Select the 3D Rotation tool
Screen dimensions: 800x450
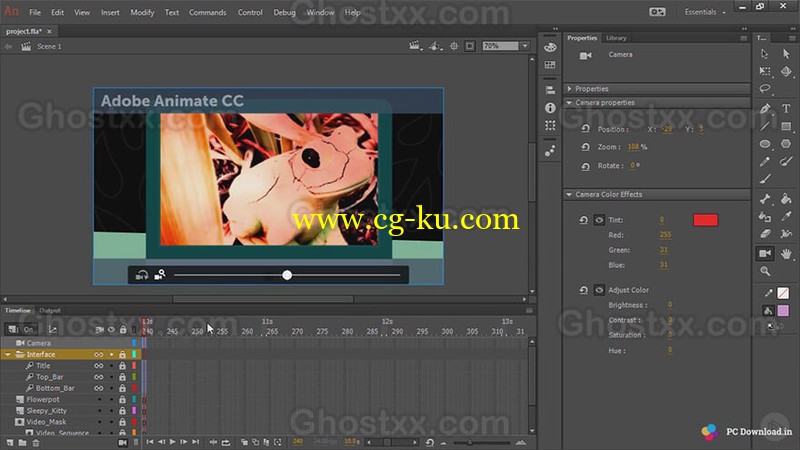(786, 71)
